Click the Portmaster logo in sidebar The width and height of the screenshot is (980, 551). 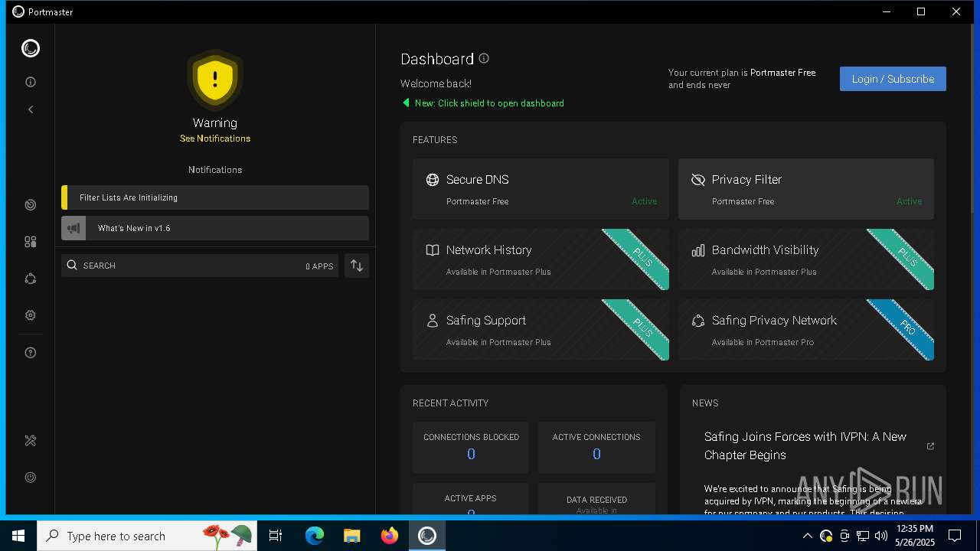tap(31, 48)
